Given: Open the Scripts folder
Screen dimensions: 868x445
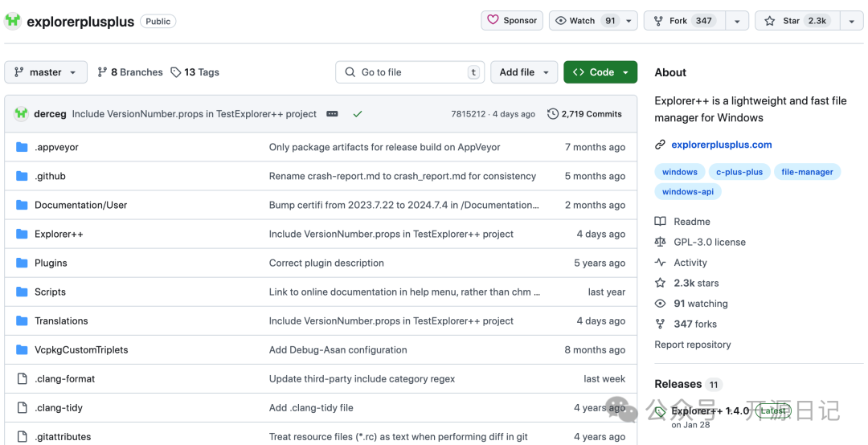Looking at the screenshot, I should 50,292.
